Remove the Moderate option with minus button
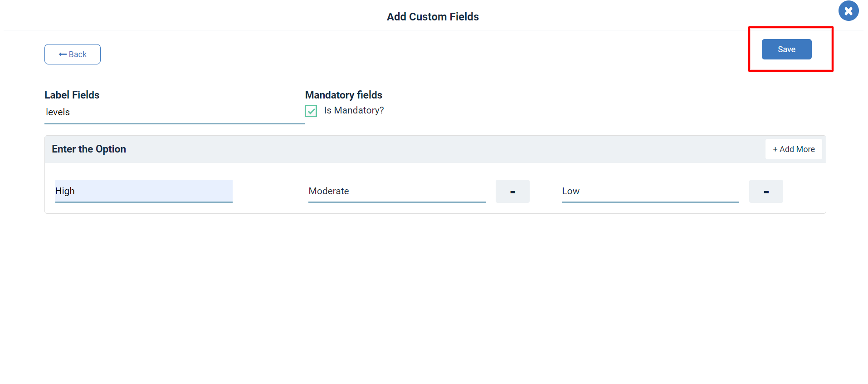This screenshot has width=868, height=384. click(x=512, y=192)
